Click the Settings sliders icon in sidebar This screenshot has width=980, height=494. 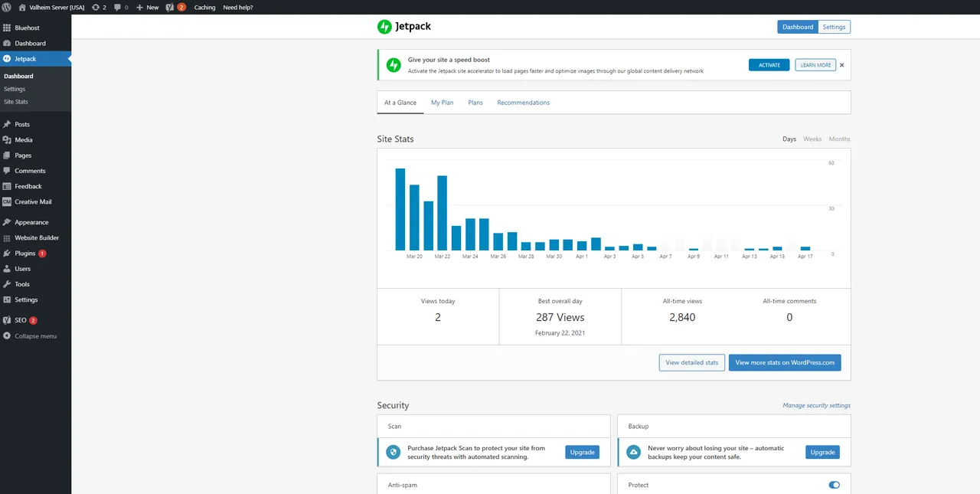tap(7, 299)
